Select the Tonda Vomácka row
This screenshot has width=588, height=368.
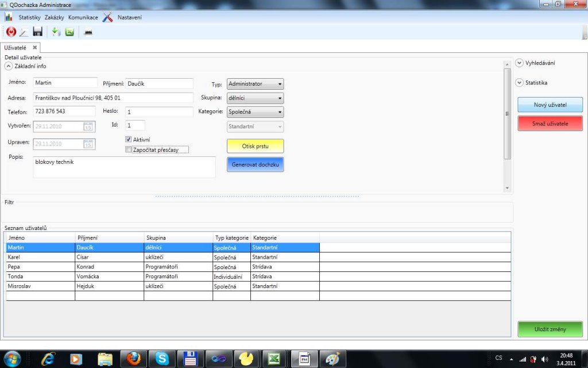point(258,277)
